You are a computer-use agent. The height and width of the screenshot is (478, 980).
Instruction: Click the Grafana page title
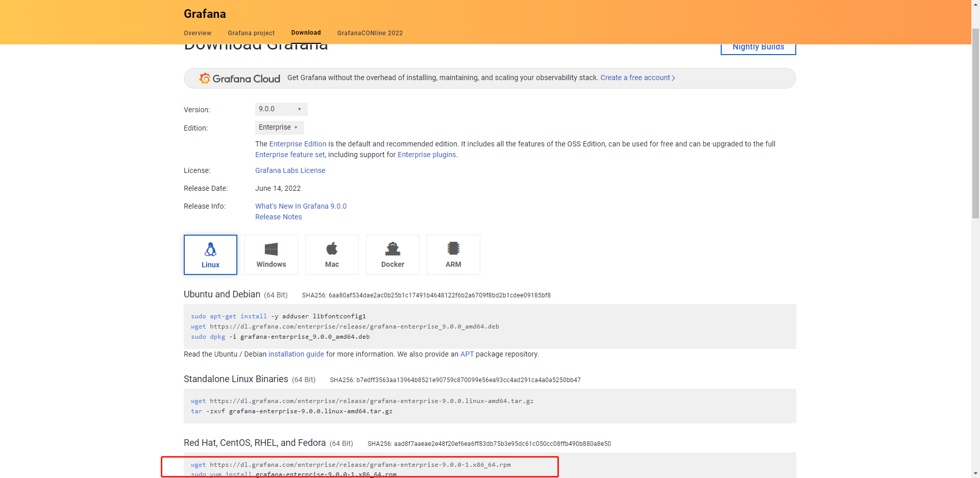coord(205,14)
